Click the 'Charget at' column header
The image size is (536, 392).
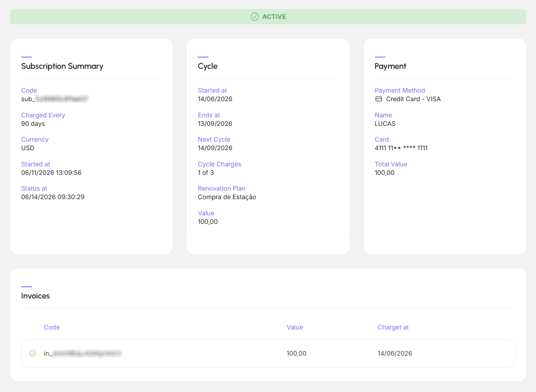click(393, 327)
